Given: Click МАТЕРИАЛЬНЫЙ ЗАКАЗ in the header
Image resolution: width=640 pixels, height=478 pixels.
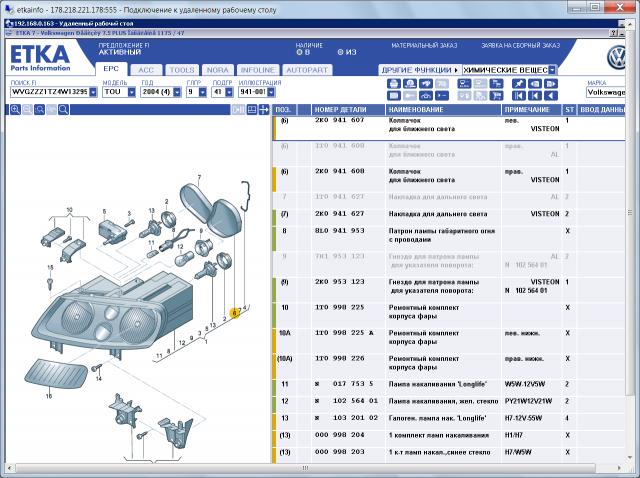Looking at the screenshot, I should 424,45.
